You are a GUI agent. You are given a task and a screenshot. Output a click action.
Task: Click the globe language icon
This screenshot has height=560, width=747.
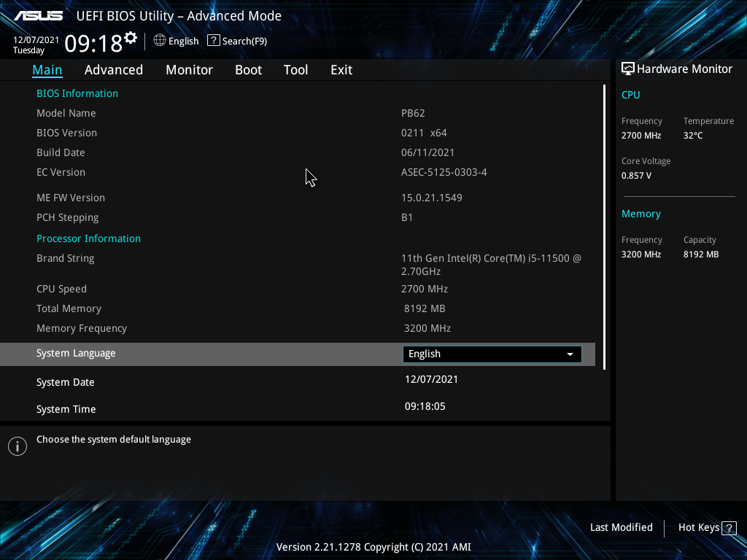160,41
